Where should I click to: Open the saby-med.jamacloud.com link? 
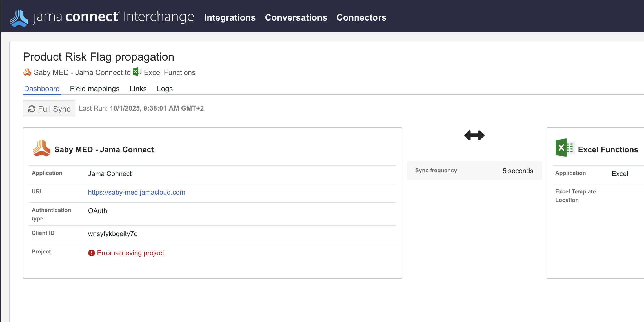point(136,192)
